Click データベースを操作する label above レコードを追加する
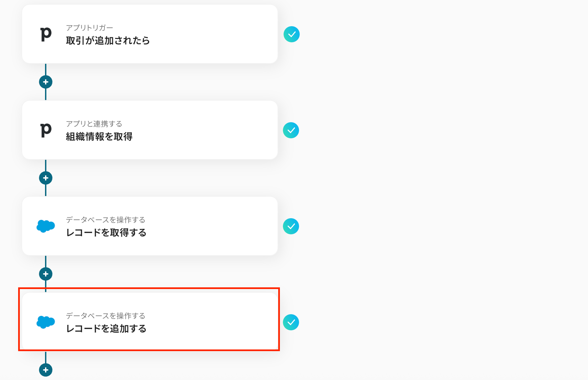This screenshot has width=588, height=380. pyautogui.click(x=106, y=316)
